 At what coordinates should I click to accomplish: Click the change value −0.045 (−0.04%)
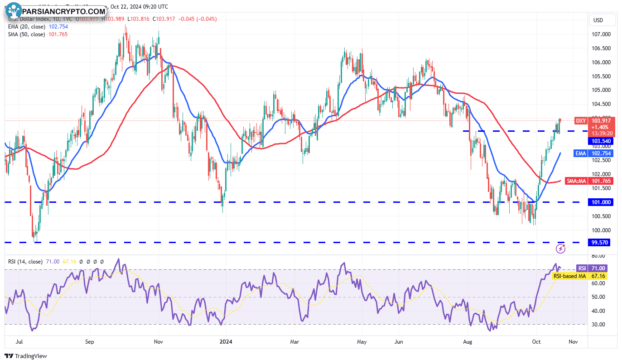pos(198,19)
